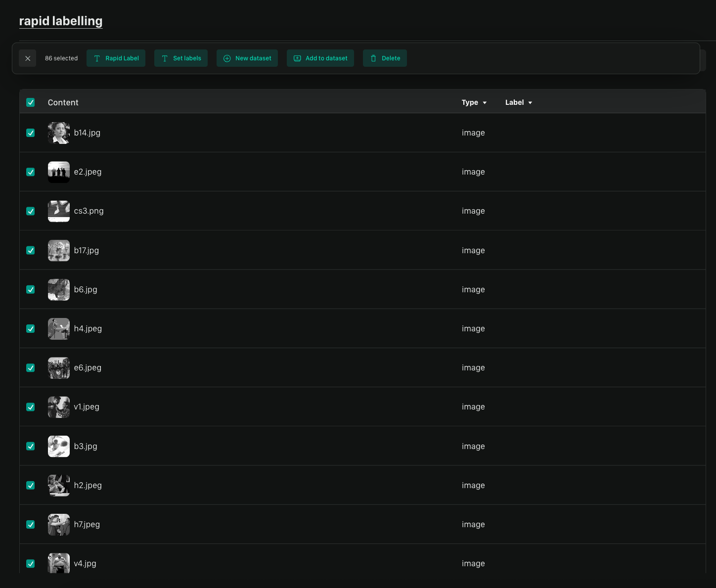This screenshot has width=716, height=588.
Task: Uncheck the cs3.png row checkbox
Action: [31, 211]
